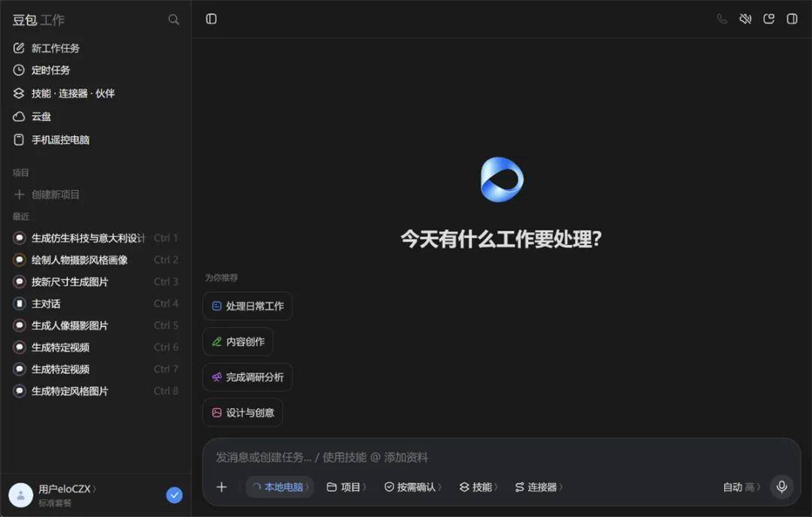812x517 pixels.
Task: Click the 豆包 工作 title
Action: click(x=38, y=20)
